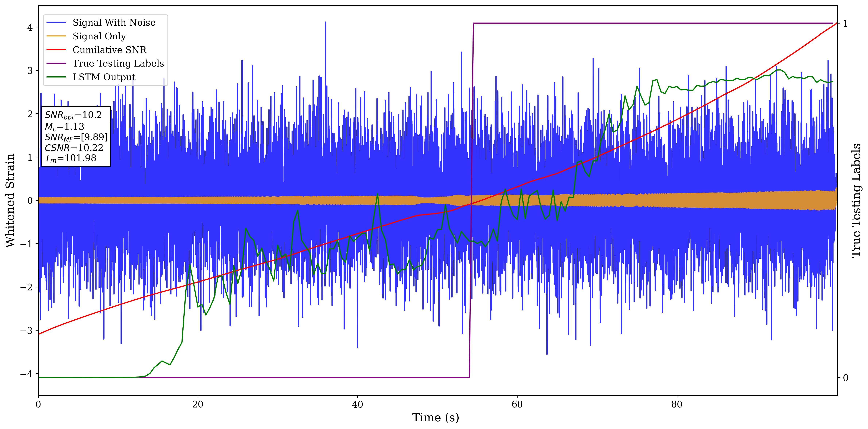Click the 'Whitened Strain' y-axis title

tap(10, 200)
